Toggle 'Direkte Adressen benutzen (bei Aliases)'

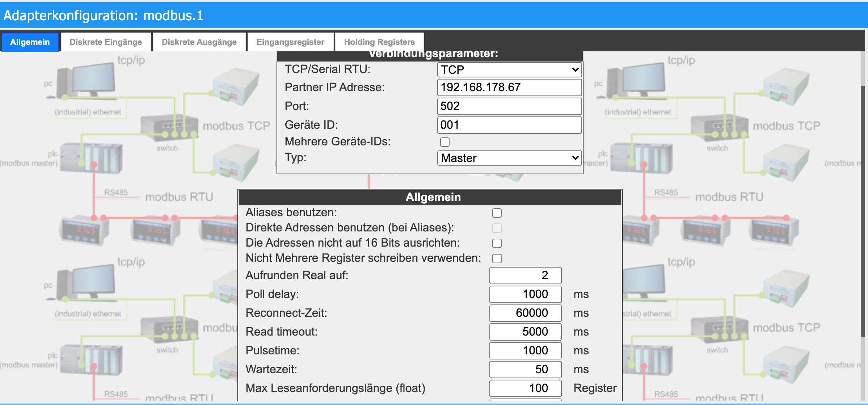click(497, 228)
